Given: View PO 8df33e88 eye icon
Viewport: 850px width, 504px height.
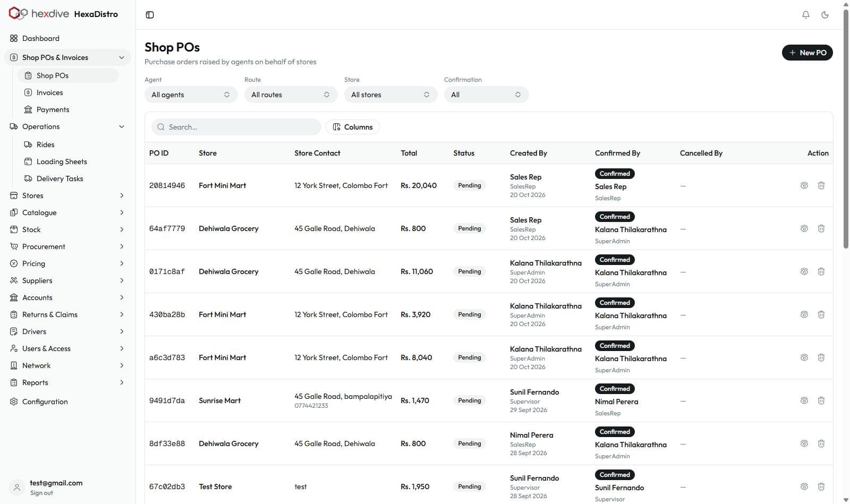Looking at the screenshot, I should coord(804,443).
